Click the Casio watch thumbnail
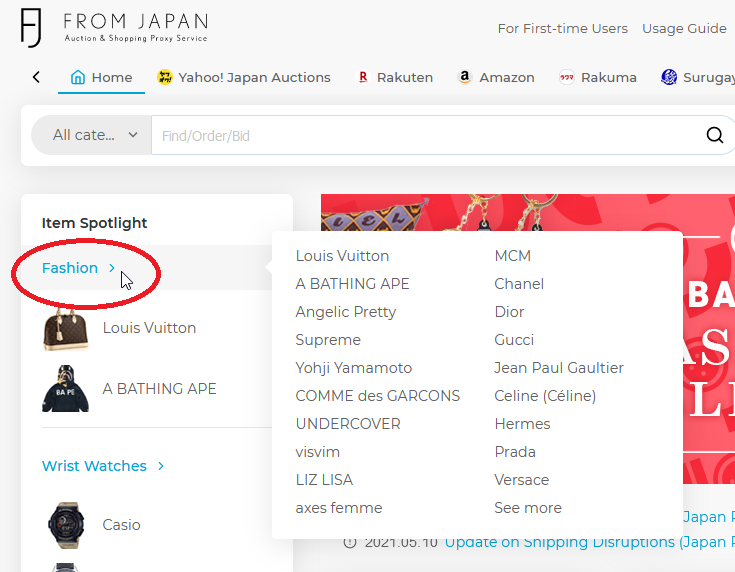This screenshot has height=572, width=735. click(x=66, y=525)
